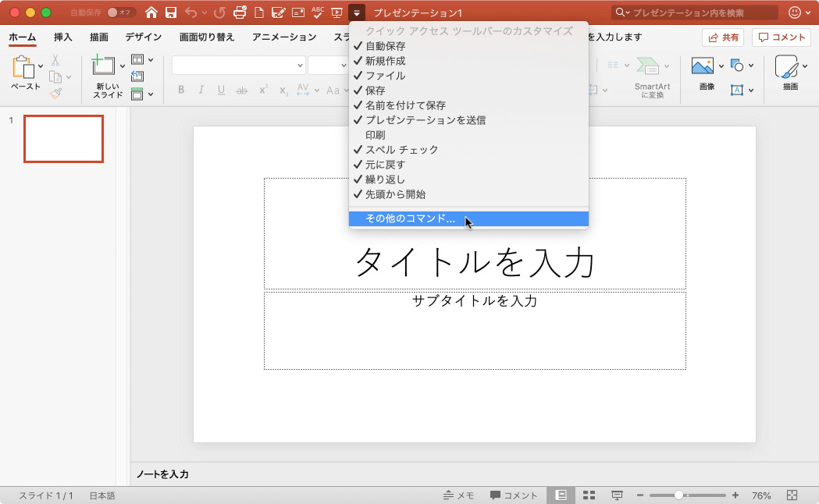
Task: Open slide sorter grid view icon
Action: [x=589, y=495]
